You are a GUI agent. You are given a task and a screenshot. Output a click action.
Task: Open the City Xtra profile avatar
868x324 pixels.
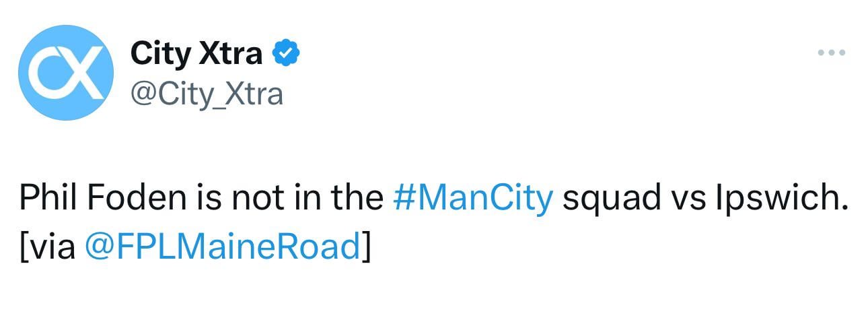(65, 73)
